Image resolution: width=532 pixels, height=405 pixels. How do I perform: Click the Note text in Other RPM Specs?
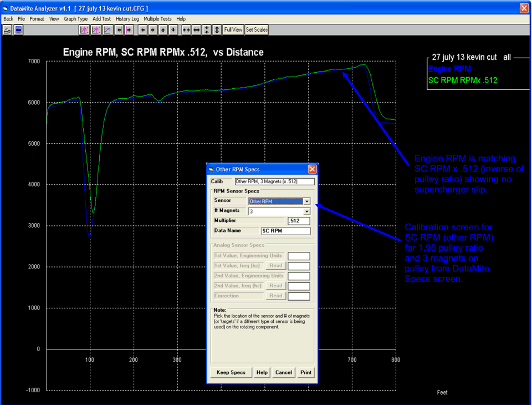tap(262, 321)
